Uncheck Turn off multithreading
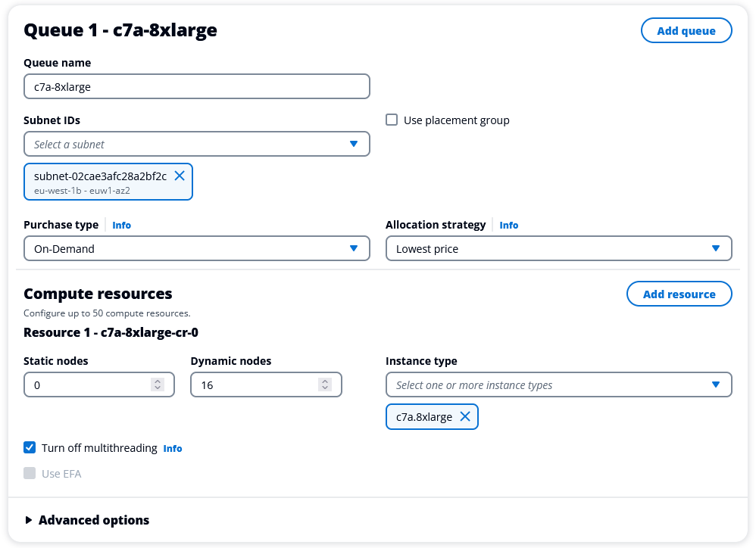756x548 pixels. click(x=30, y=447)
